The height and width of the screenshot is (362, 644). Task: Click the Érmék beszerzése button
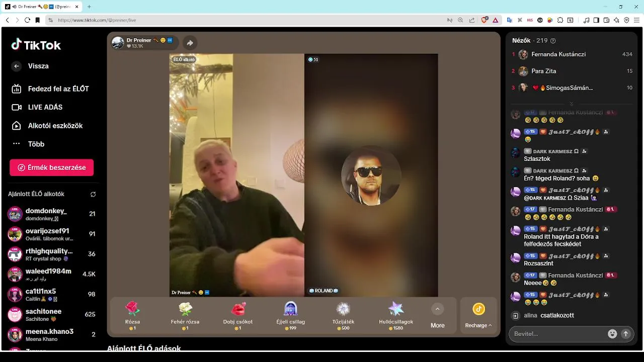tap(51, 167)
